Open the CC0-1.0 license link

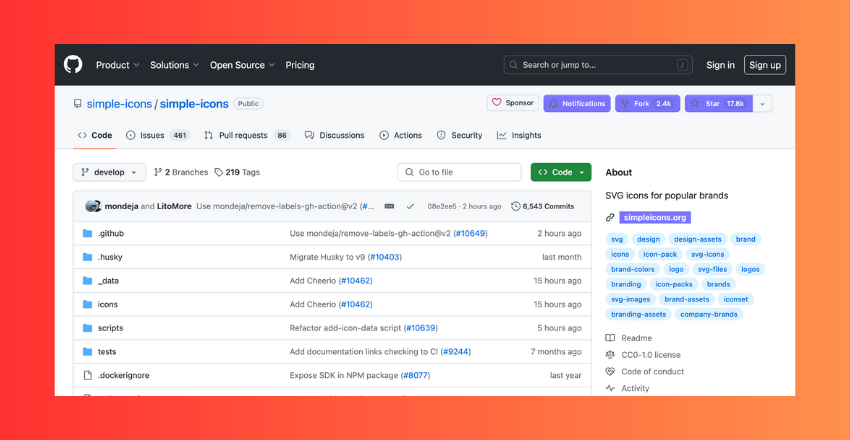pyautogui.click(x=651, y=355)
